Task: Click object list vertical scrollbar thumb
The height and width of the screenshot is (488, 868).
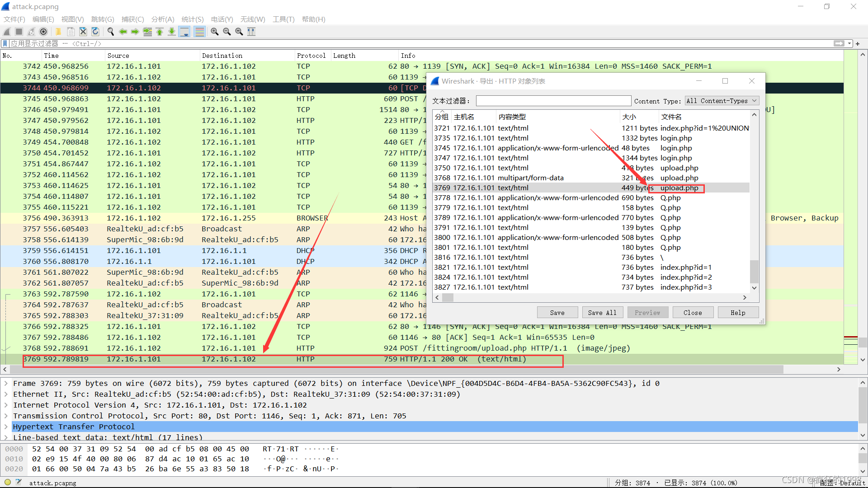Action: [754, 271]
